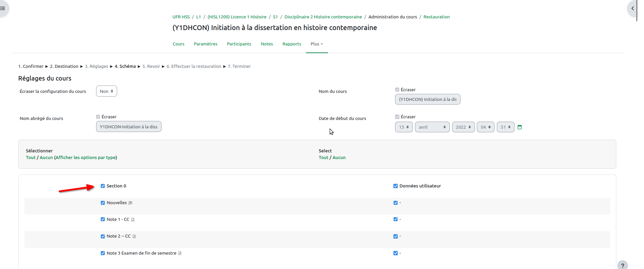Open the Participants tab
The image size is (644, 269).
coord(239,44)
